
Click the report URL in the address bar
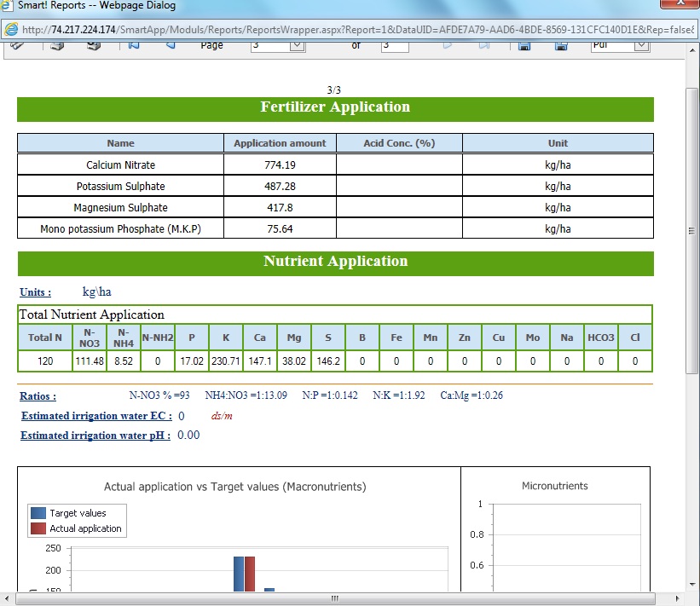[358, 30]
